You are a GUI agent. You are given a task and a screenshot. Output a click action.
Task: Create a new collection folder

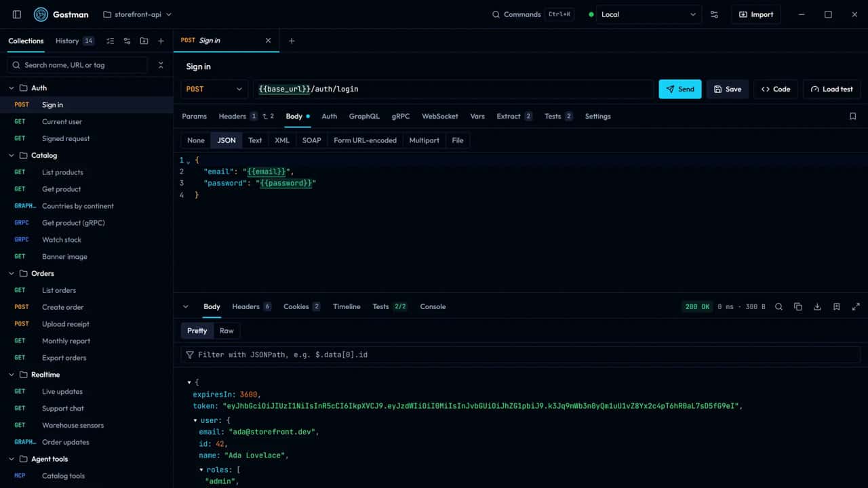tap(144, 41)
